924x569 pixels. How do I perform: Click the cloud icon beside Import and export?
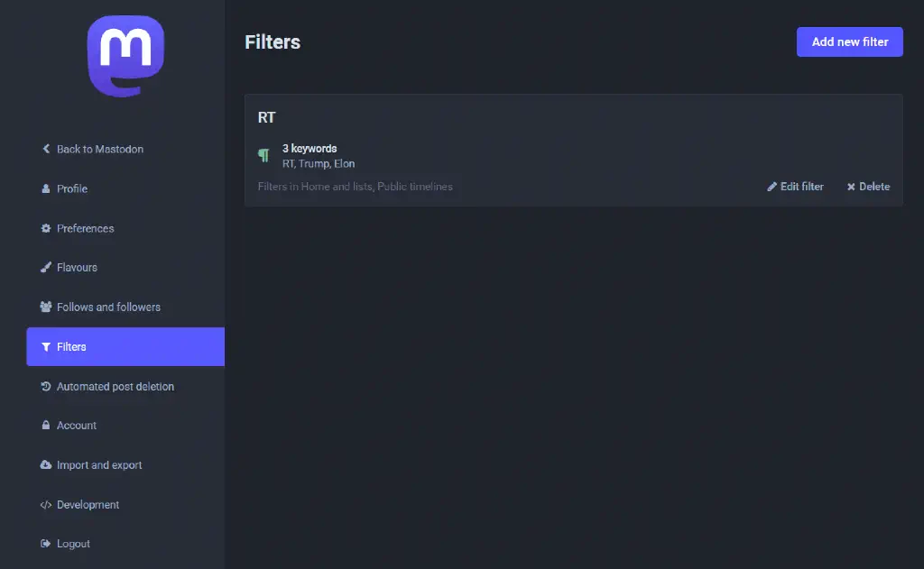coord(46,464)
